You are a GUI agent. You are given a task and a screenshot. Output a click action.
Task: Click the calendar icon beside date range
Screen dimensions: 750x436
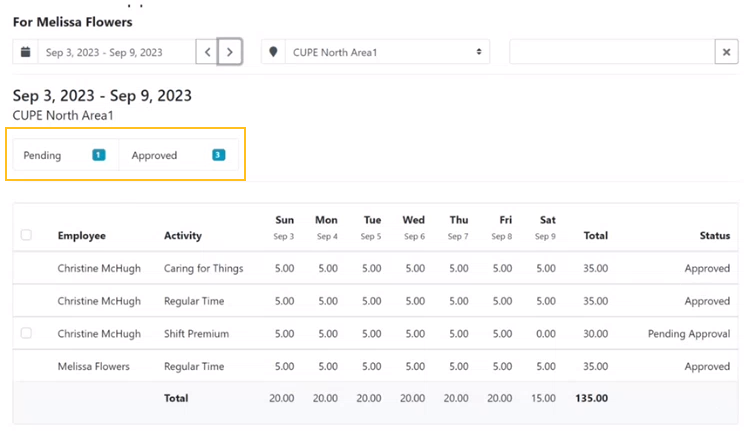click(25, 52)
